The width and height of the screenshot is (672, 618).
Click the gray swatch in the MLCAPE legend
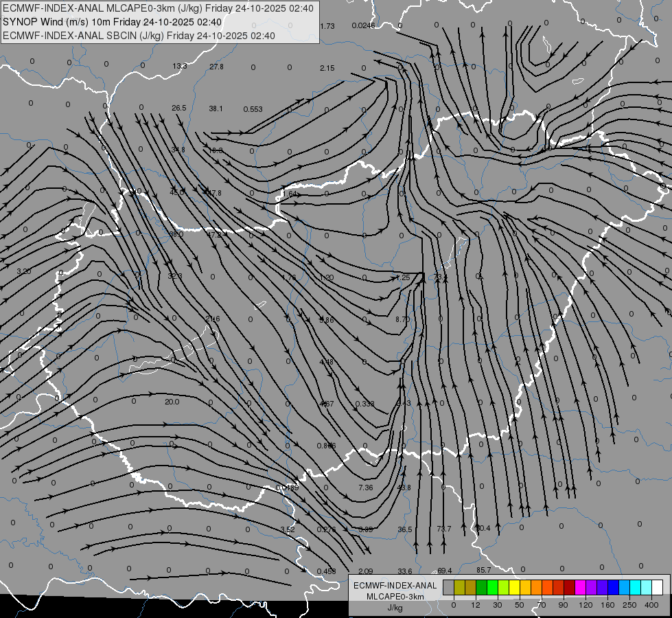pos(448,587)
